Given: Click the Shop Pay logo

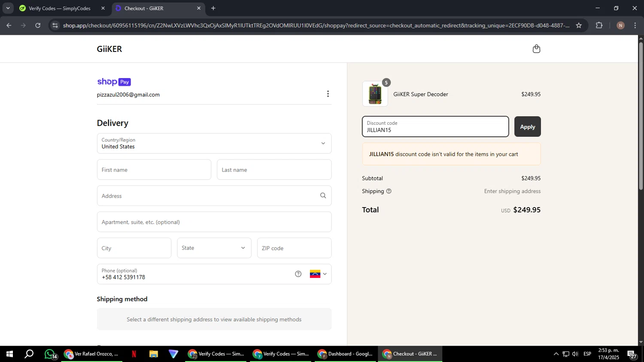Looking at the screenshot, I should point(114,82).
